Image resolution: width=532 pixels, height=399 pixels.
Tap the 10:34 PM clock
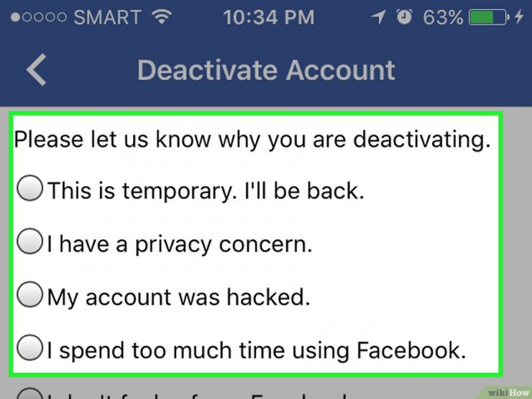(269, 17)
